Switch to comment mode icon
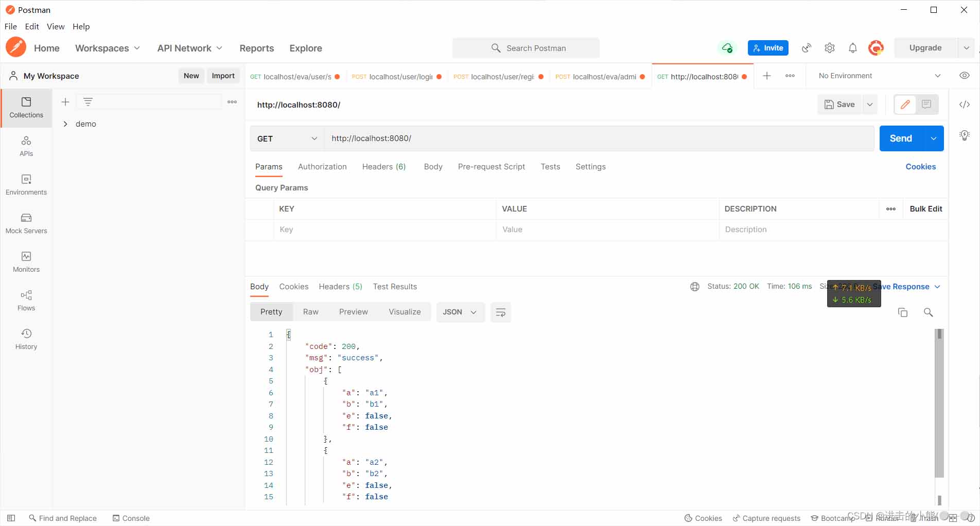Screen dimensions: 980x526 (926, 104)
